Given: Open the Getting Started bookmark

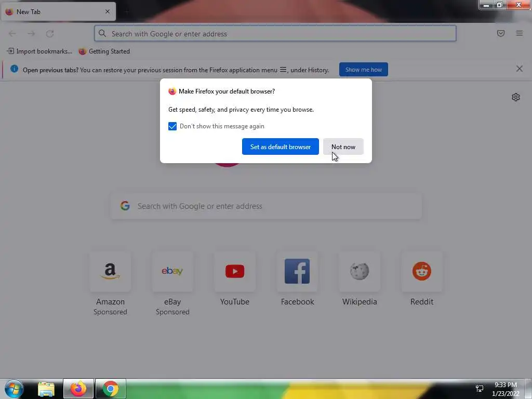Looking at the screenshot, I should tap(104, 51).
